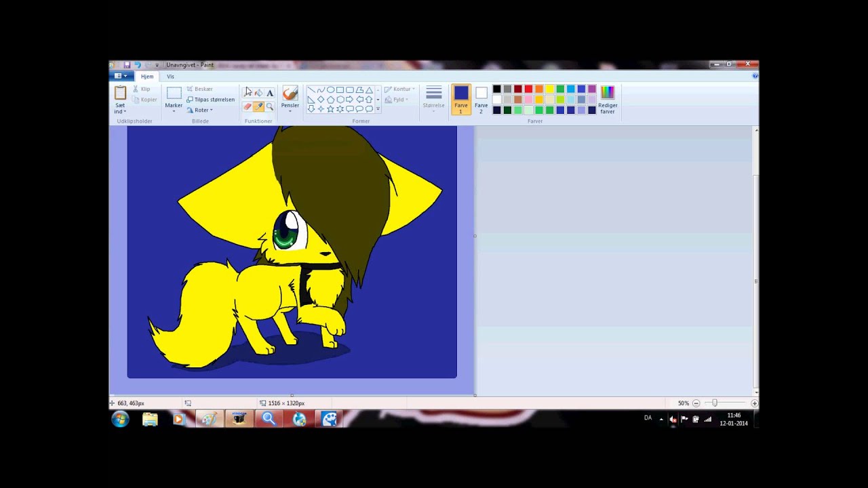The height and width of the screenshot is (488, 868).
Task: Select the Line shape
Action: [311, 90]
